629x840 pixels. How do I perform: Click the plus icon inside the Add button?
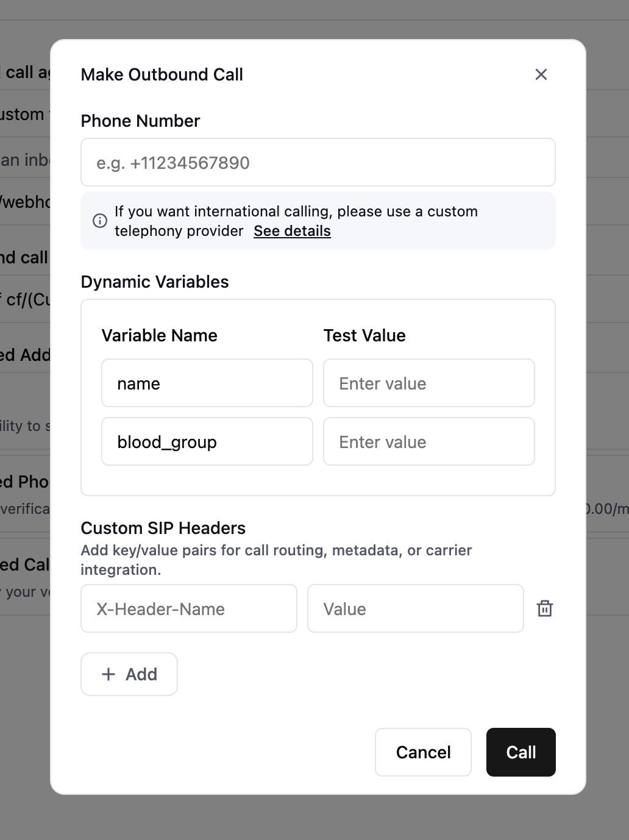(108, 674)
